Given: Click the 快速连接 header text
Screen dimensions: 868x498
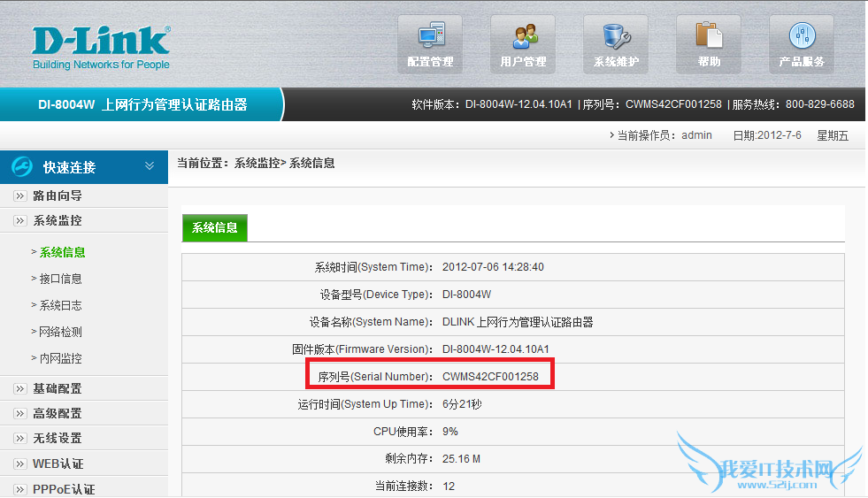Looking at the screenshot, I should point(69,167).
